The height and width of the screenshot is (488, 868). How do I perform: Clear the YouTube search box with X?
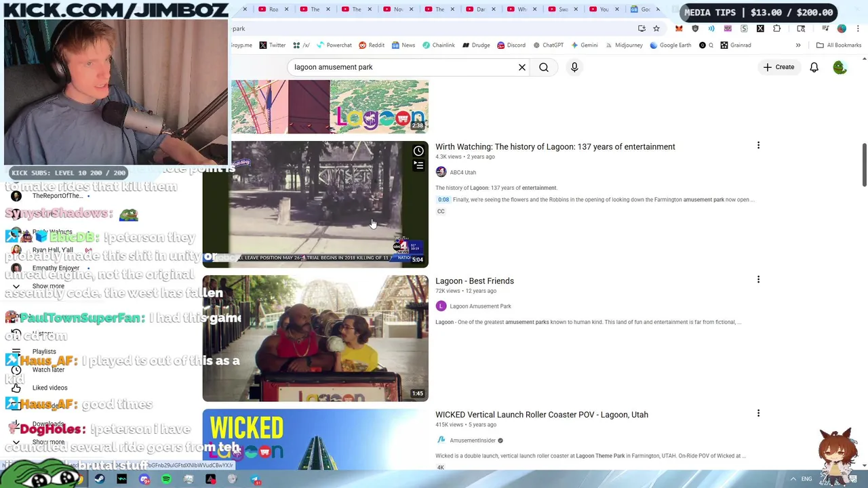[x=522, y=67]
